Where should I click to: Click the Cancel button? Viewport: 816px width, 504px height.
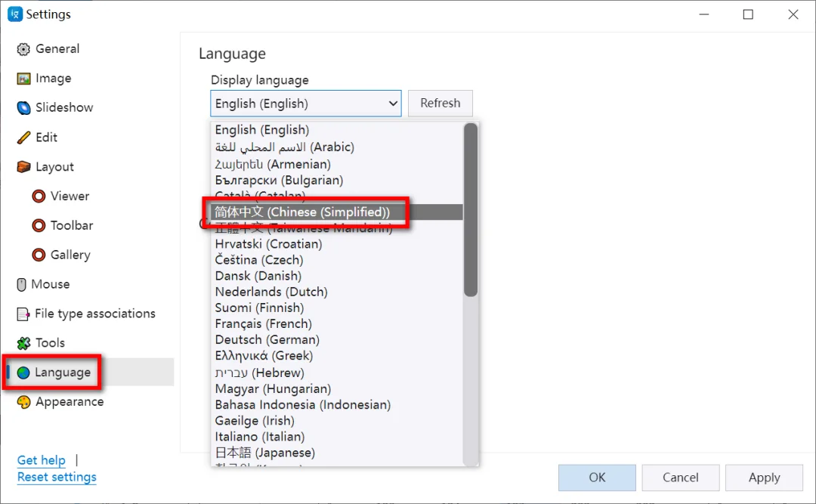pyautogui.click(x=680, y=478)
